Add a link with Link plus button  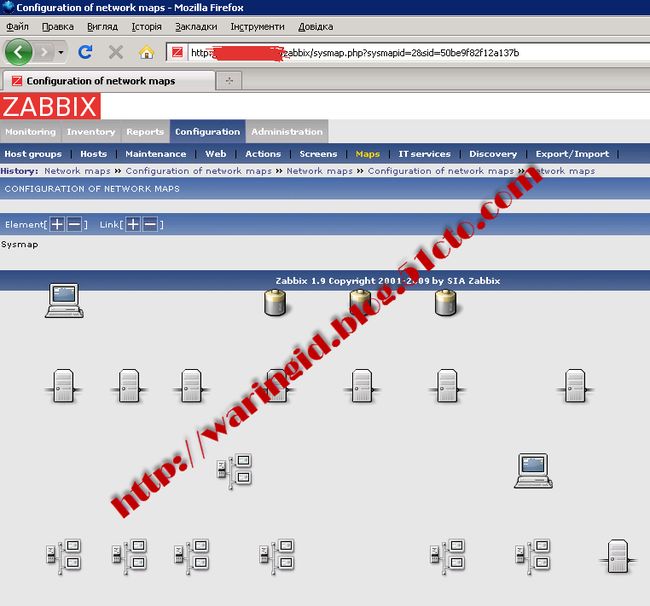click(x=133, y=224)
